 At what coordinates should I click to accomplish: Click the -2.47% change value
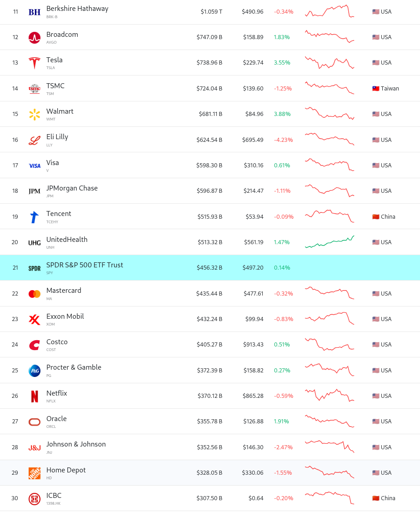[283, 447]
